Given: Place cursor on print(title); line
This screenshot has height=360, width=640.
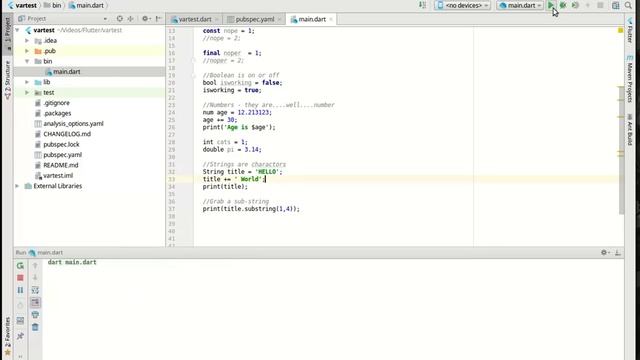Looking at the screenshot, I should (225, 187).
